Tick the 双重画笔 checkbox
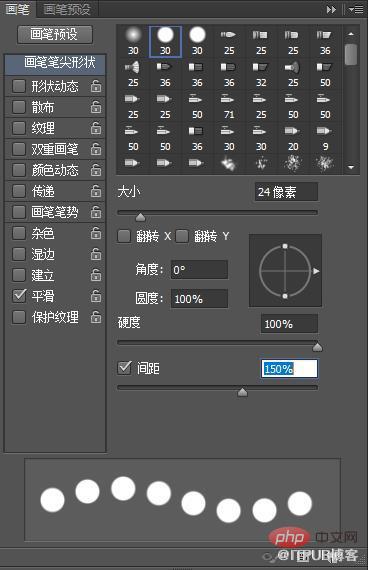Image resolution: width=368 pixels, height=570 pixels. tap(19, 149)
